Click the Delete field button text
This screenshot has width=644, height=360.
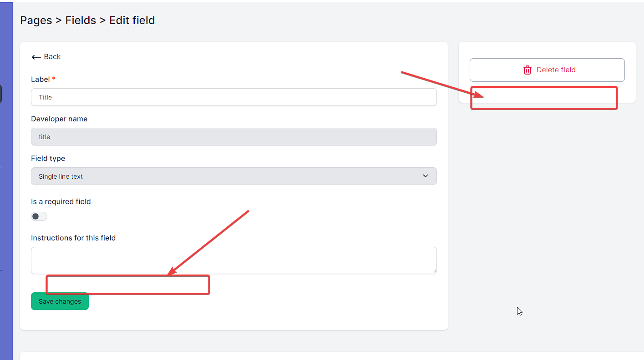point(556,70)
